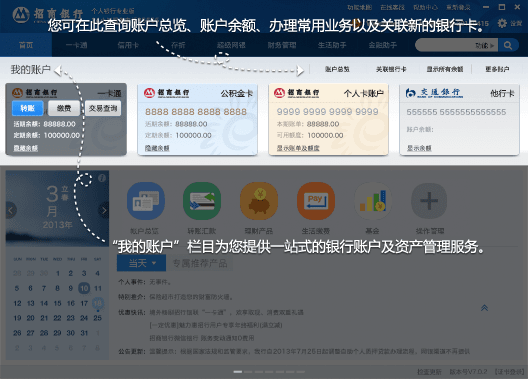The width and height of the screenshot is (528, 379).
Task: Click card number 9999 9999 9999 9999
Action: tap(328, 112)
